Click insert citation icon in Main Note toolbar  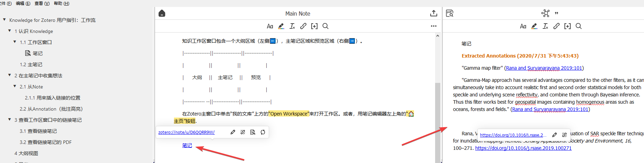[x=314, y=26]
